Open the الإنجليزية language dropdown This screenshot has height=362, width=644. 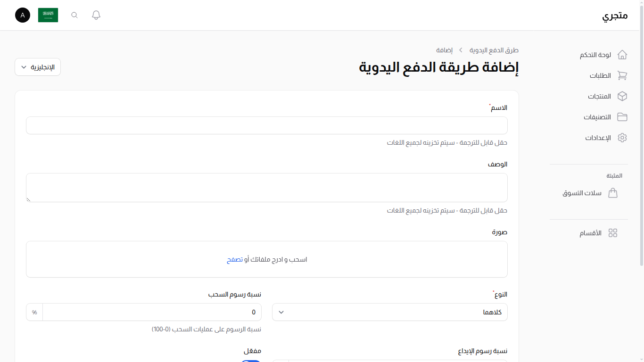click(37, 67)
